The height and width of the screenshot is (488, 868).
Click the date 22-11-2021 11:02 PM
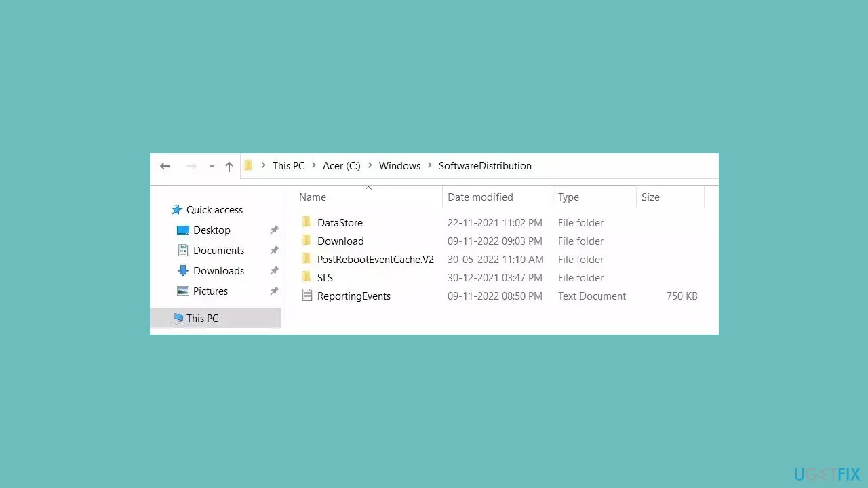(495, 223)
